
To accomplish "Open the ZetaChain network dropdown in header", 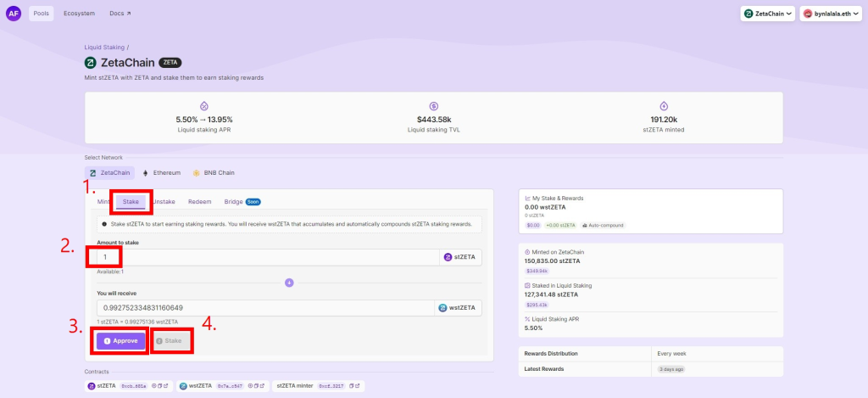I will 768,14.
